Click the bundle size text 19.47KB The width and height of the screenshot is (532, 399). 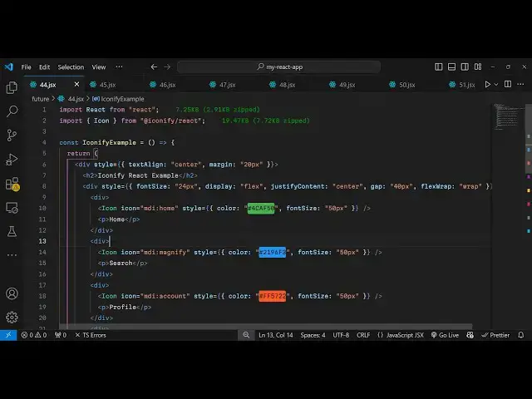266,121
